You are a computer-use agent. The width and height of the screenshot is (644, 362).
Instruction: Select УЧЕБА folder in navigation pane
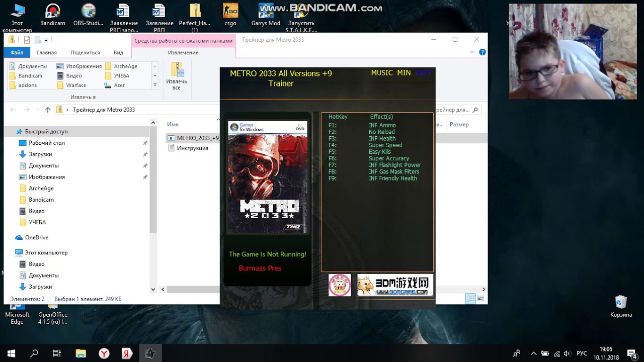(37, 222)
